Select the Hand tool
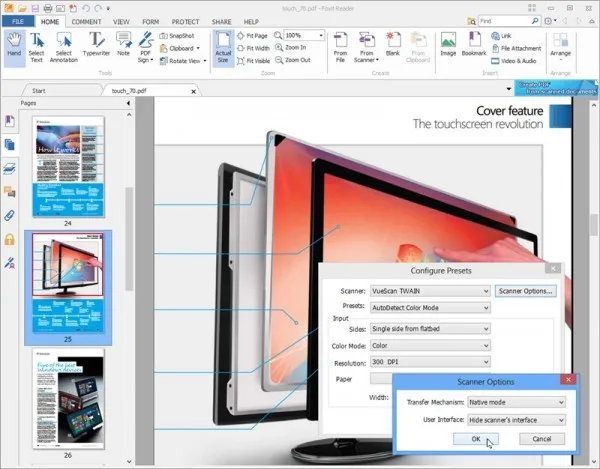The width and height of the screenshot is (600, 469). [14, 45]
